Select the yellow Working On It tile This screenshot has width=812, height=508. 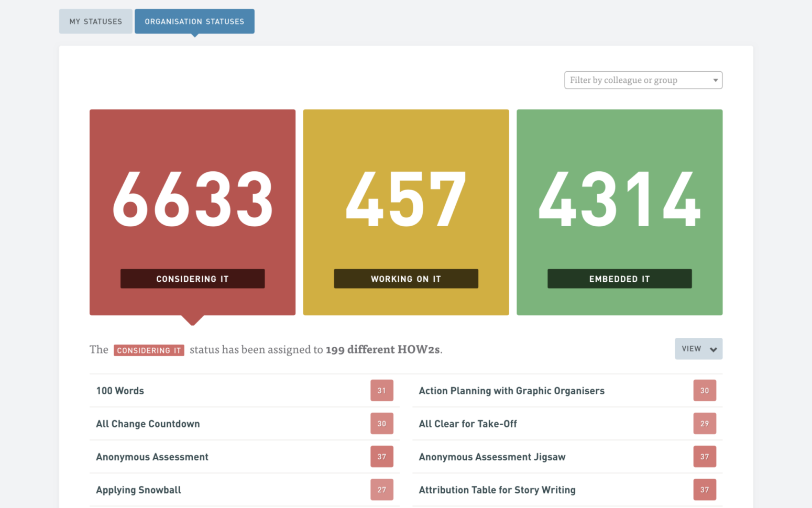[406, 212]
